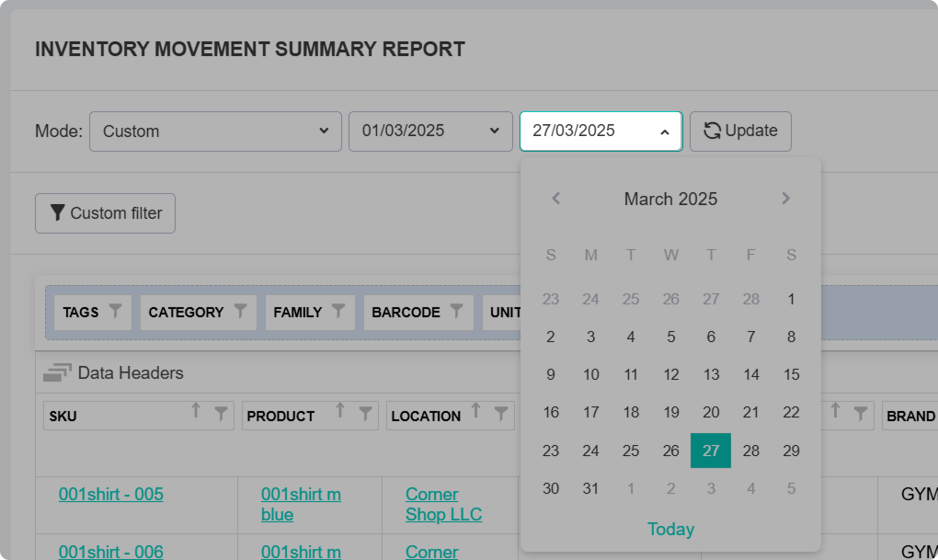
Task: Click the filter icon on CATEGORY chip
Action: pos(240,311)
